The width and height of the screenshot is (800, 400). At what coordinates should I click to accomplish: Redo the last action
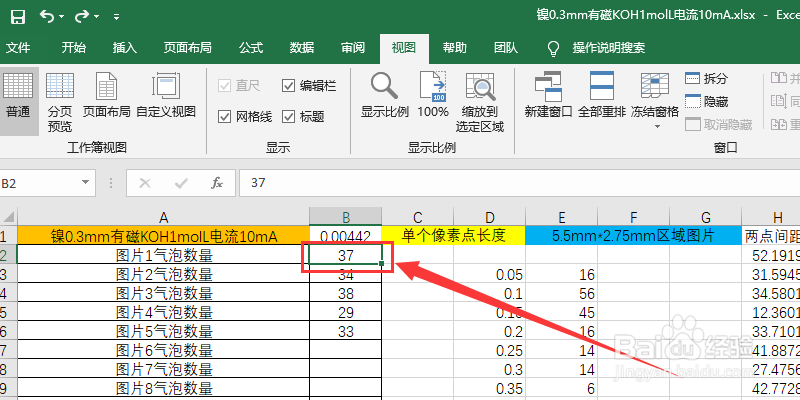coord(81,17)
